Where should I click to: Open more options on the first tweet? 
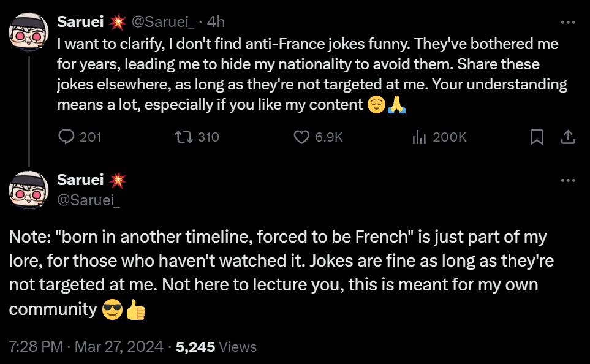click(568, 22)
